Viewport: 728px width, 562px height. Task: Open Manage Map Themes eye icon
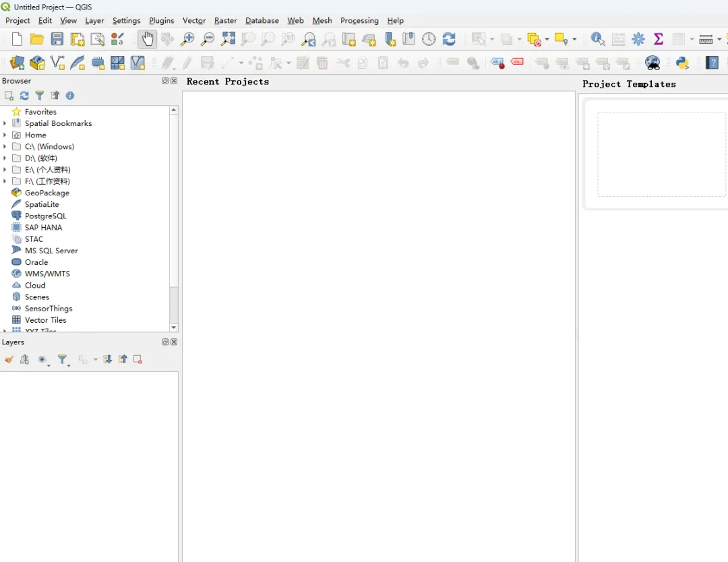(42, 360)
